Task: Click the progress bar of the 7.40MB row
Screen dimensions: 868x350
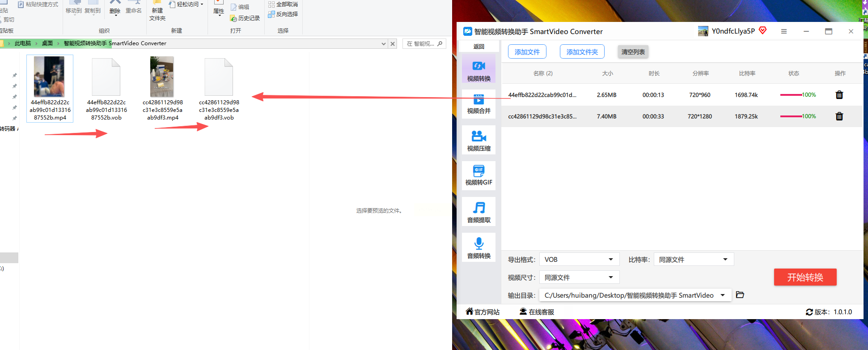Action: (791, 116)
